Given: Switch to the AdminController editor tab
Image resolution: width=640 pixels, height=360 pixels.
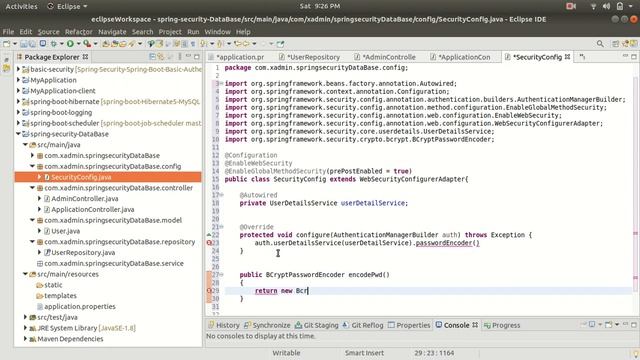Looking at the screenshot, I should (385, 57).
